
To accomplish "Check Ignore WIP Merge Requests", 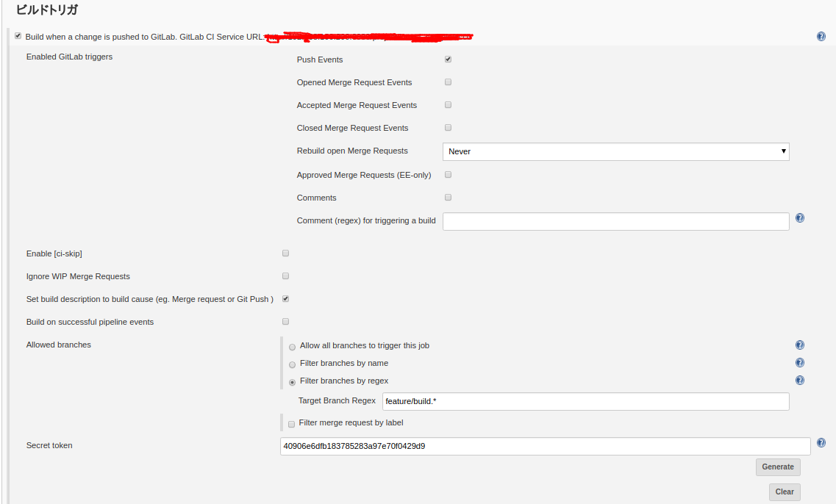I will [x=286, y=276].
